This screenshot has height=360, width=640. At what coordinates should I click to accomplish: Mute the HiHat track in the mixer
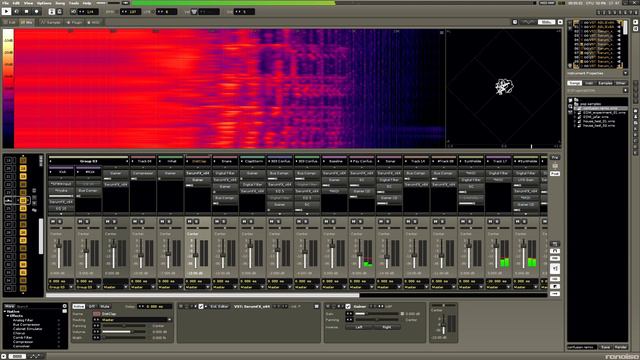(x=162, y=221)
